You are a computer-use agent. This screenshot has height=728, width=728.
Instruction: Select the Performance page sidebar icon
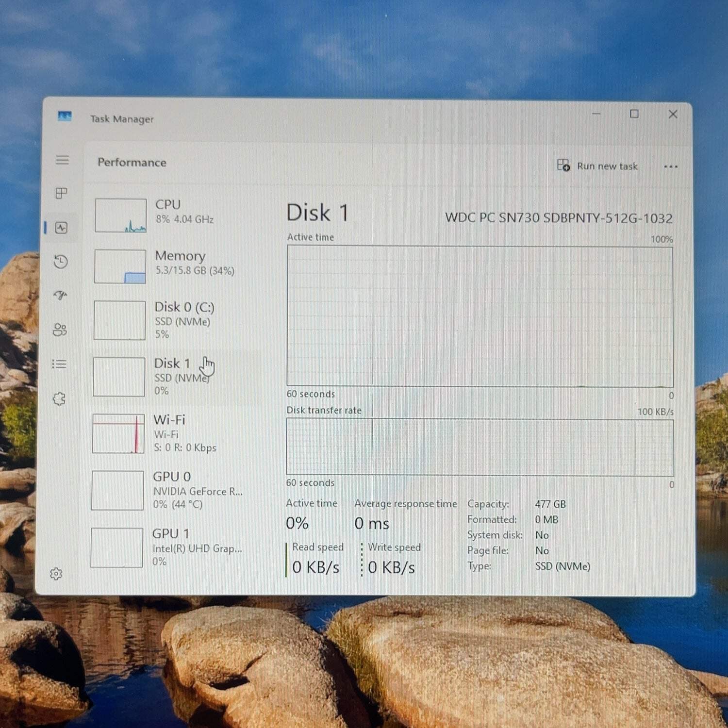(61, 228)
